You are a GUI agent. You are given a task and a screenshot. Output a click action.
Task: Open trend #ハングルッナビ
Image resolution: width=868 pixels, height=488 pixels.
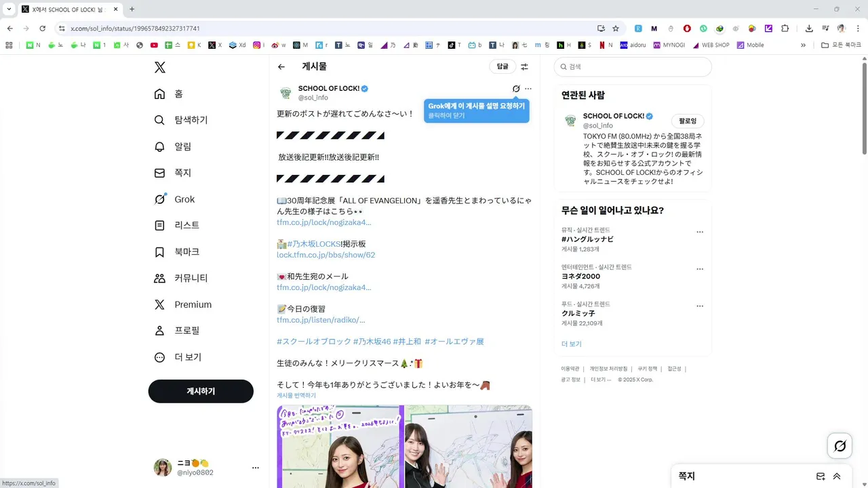click(587, 239)
